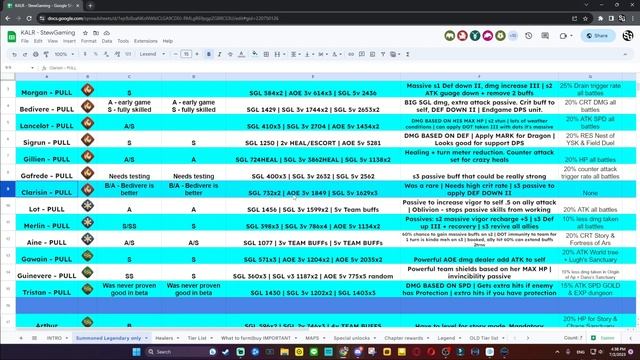The image size is (640, 360).
Task: Star the KALR - StewGaming document
Action: 85,33
